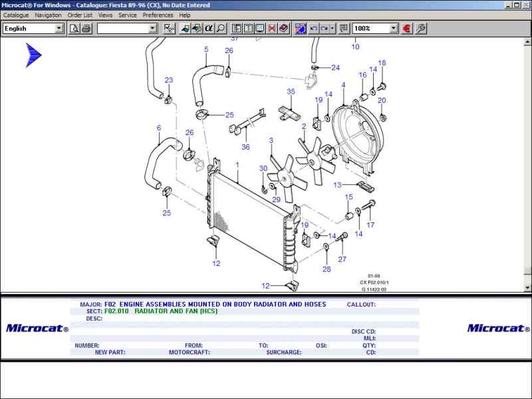Click the vertical scrollbar down arrow
Image resolution: width=532 pixels, height=399 pixels.
pyautogui.click(x=527, y=288)
